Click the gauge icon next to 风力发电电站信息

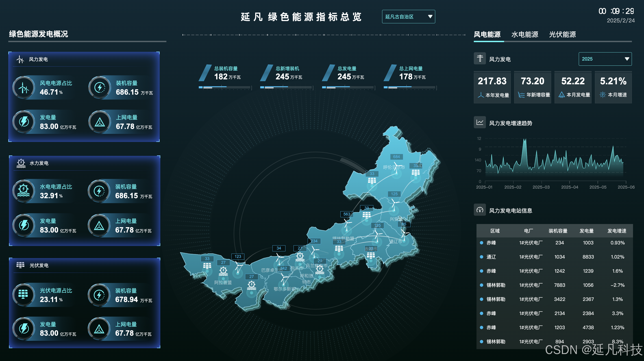[479, 210]
